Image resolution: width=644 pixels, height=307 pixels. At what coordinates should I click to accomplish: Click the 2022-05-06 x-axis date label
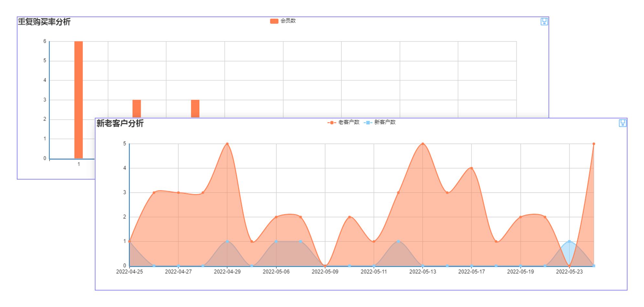point(276,272)
